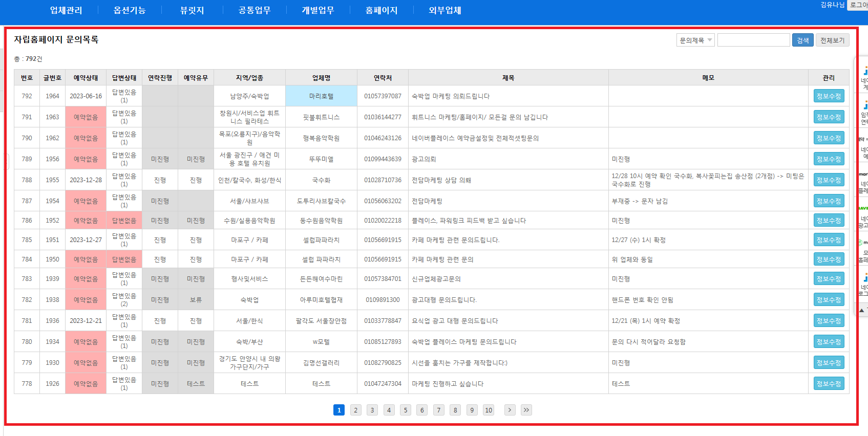The width and height of the screenshot is (868, 436).
Task: Open the 문의제목 search filter dropdown
Action: pyautogui.click(x=695, y=40)
